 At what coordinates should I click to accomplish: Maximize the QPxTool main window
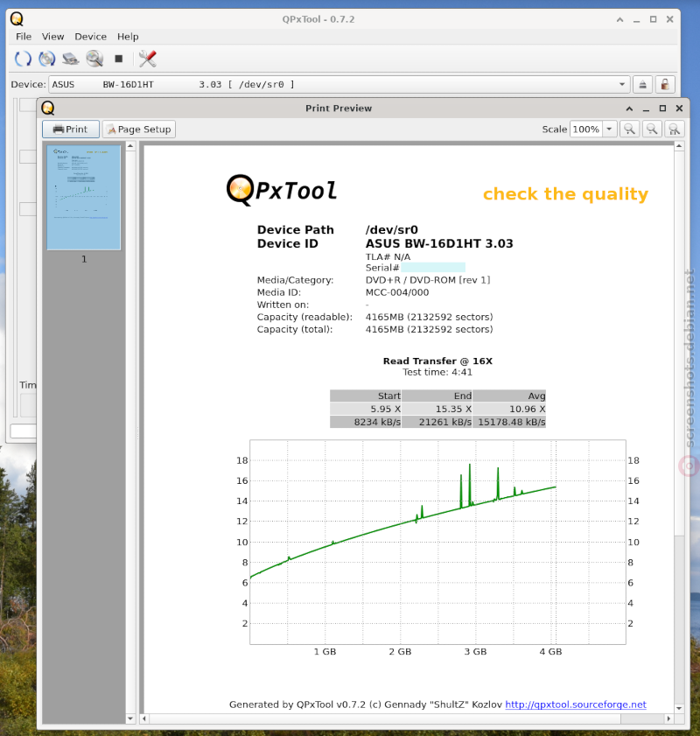653,20
